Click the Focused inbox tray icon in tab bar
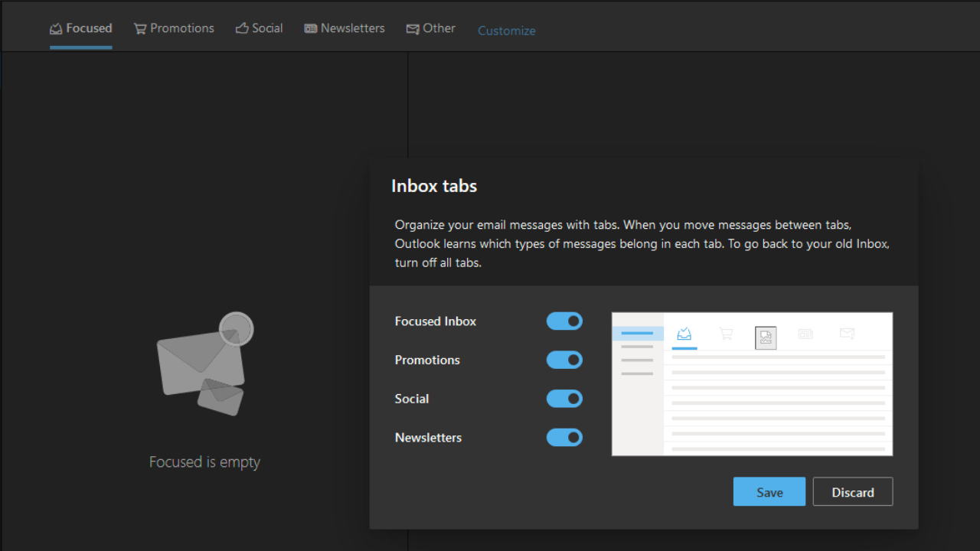The width and height of the screenshot is (980, 551). tap(56, 29)
